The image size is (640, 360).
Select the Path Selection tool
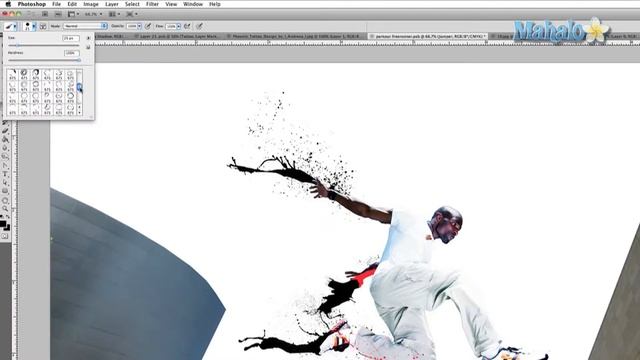[5, 182]
